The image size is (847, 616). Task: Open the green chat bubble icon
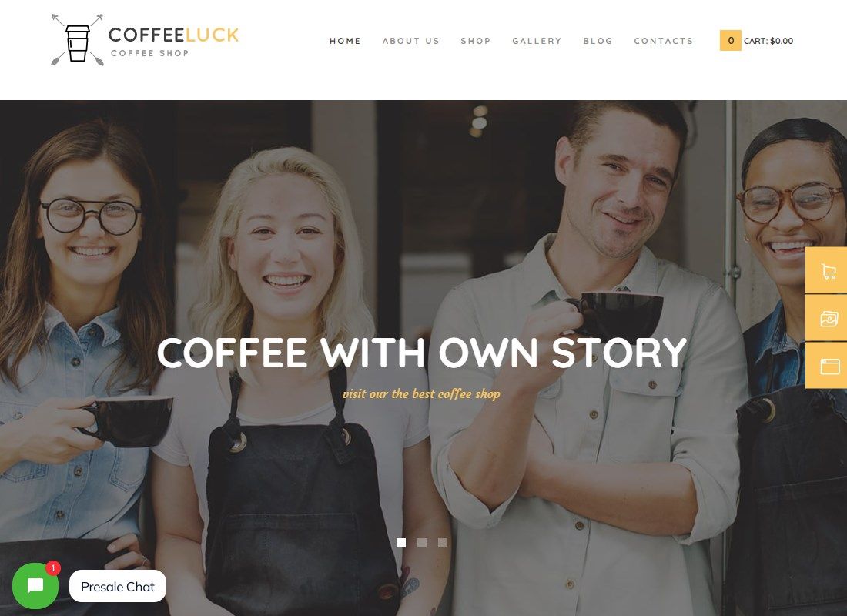[35, 586]
